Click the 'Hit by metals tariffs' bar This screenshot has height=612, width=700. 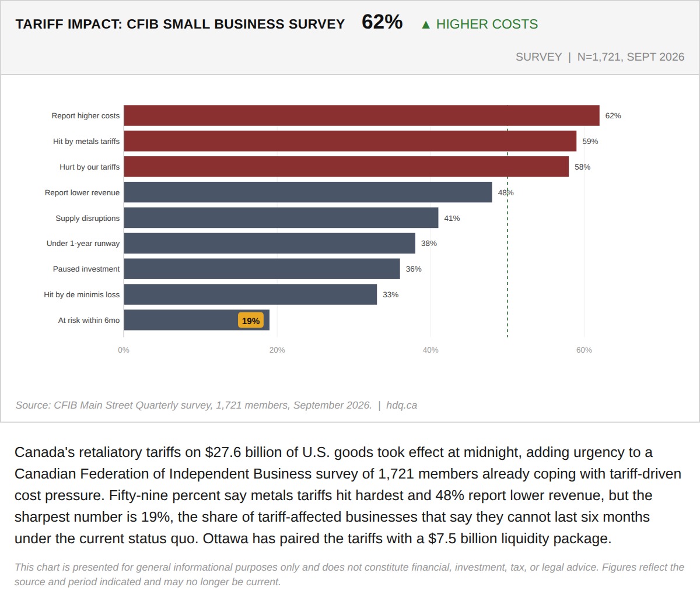pos(350,141)
